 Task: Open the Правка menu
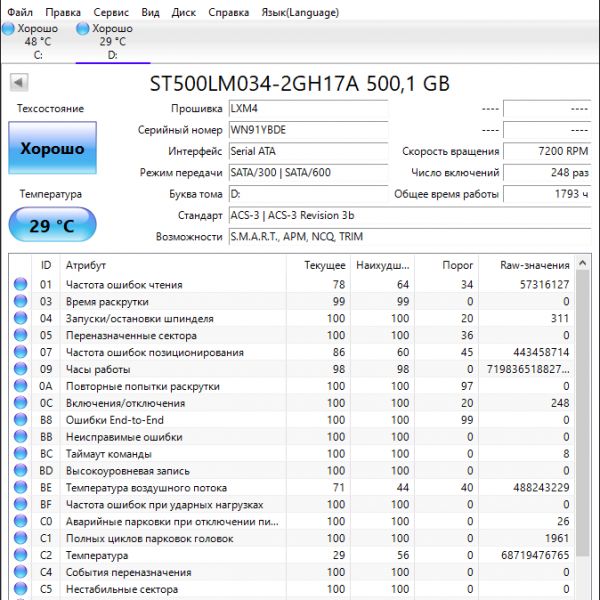point(63,12)
